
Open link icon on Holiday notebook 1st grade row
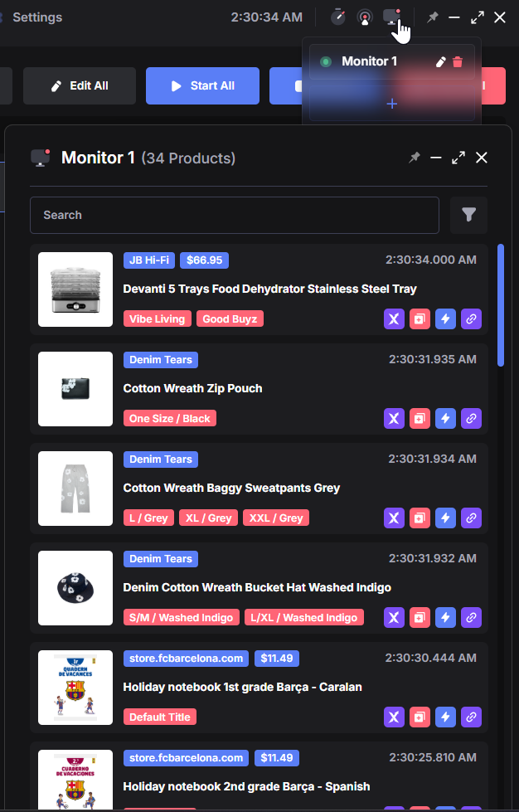(472, 717)
